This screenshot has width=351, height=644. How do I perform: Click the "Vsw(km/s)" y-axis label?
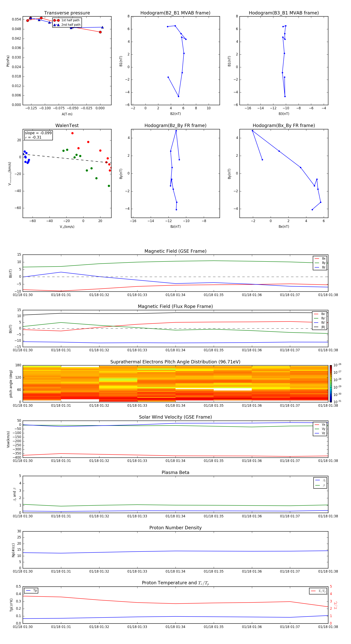coord(8,439)
